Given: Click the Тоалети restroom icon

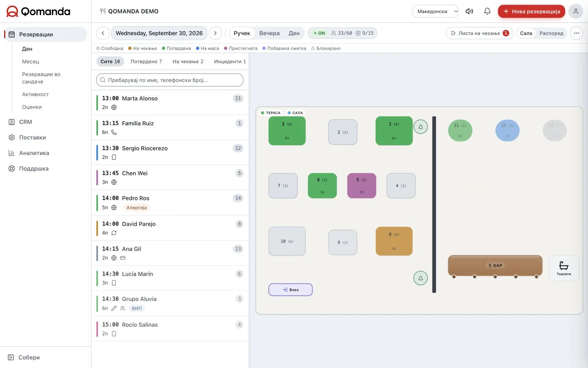Looking at the screenshot, I should pyautogui.click(x=564, y=268).
